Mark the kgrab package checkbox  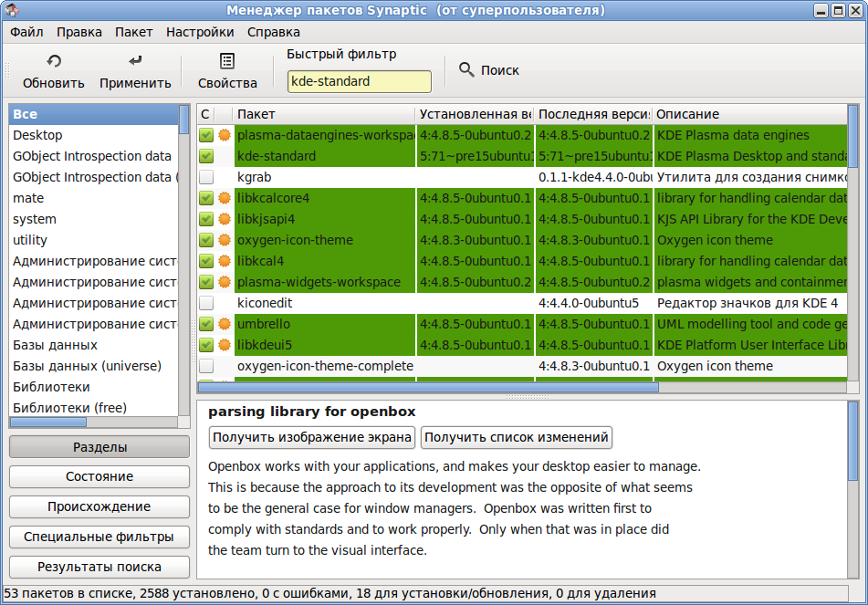(206, 177)
